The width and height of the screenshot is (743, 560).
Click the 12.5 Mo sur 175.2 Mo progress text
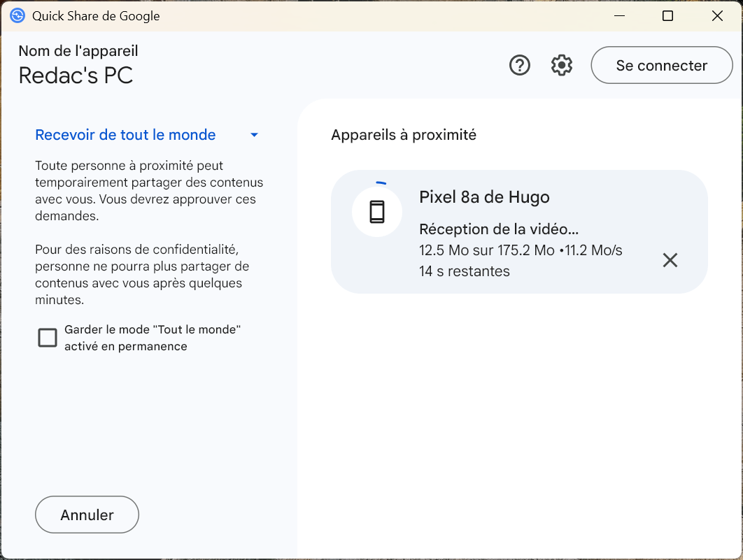click(x=487, y=250)
